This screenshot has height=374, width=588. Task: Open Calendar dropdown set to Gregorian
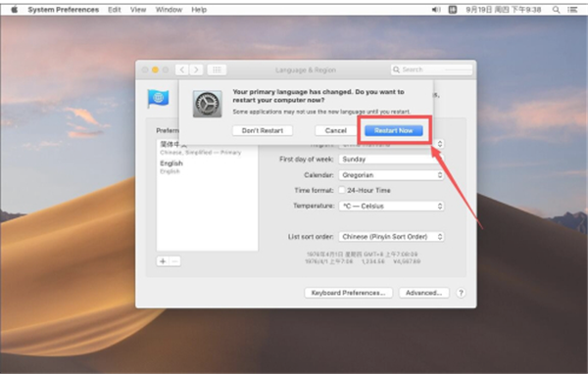click(391, 175)
